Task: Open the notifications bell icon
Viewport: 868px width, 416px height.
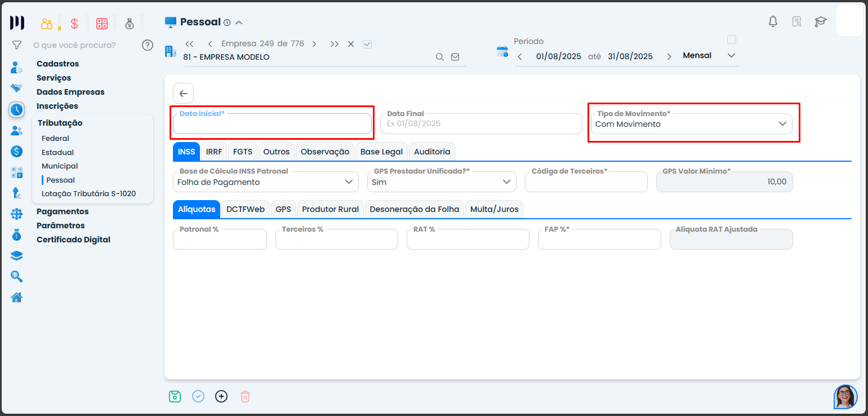Action: coord(773,21)
